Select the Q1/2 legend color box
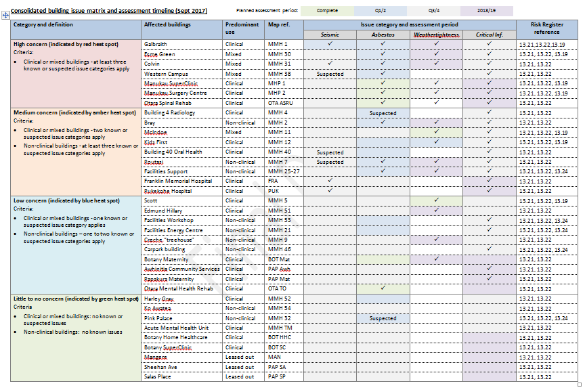 pyautogui.click(x=383, y=12)
